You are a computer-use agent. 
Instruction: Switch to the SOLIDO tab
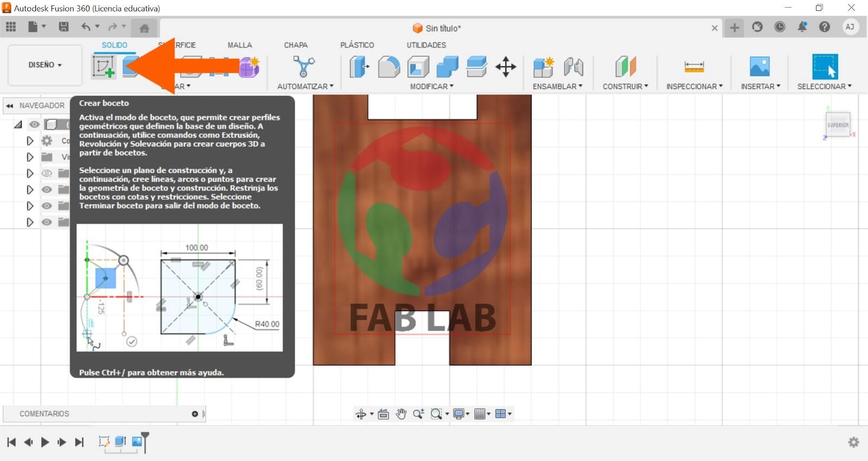point(114,45)
